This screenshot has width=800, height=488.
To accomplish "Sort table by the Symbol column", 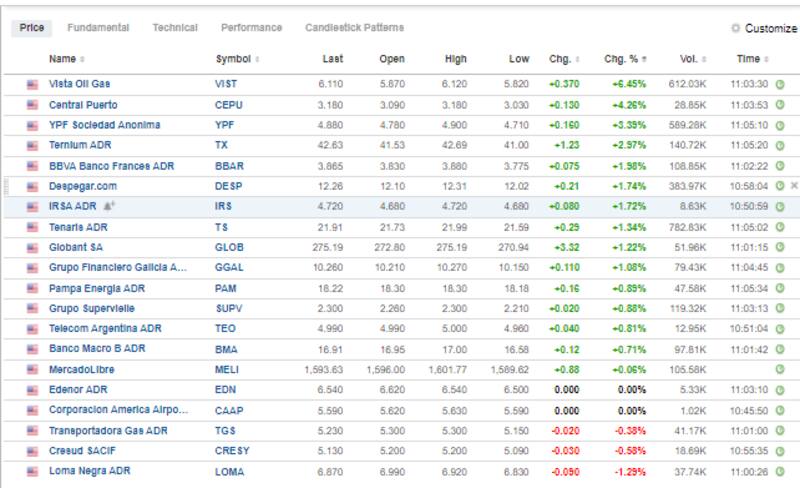I will click(236, 59).
